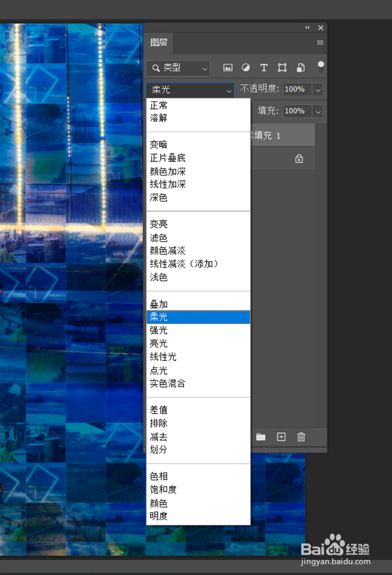Open the 类型 filter type dropdown
This screenshot has height=575, width=392.
click(179, 68)
